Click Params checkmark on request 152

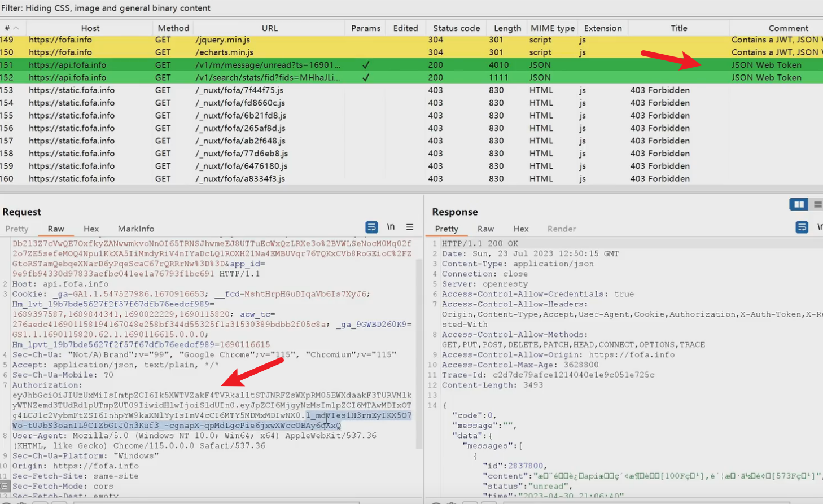[x=366, y=78]
